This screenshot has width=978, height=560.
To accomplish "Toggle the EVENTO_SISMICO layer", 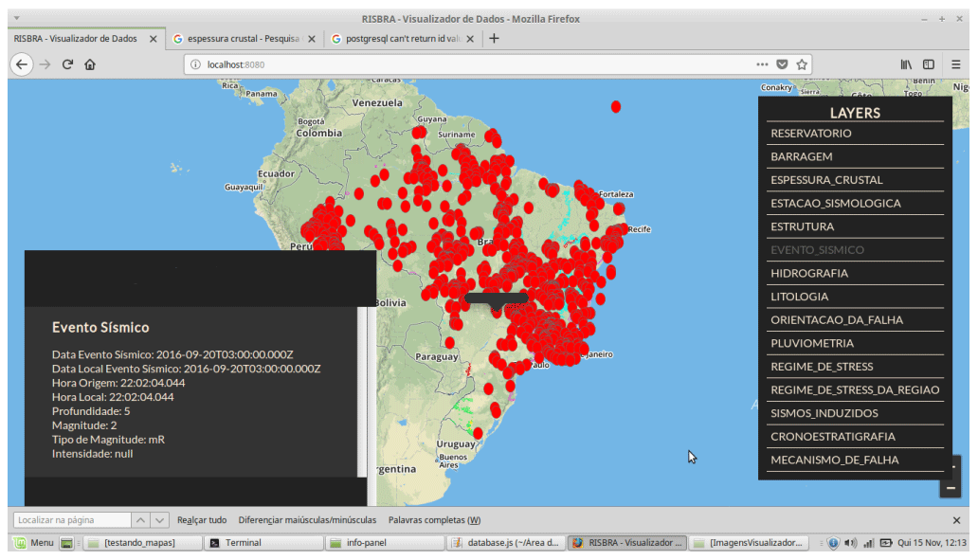I will coord(817,250).
